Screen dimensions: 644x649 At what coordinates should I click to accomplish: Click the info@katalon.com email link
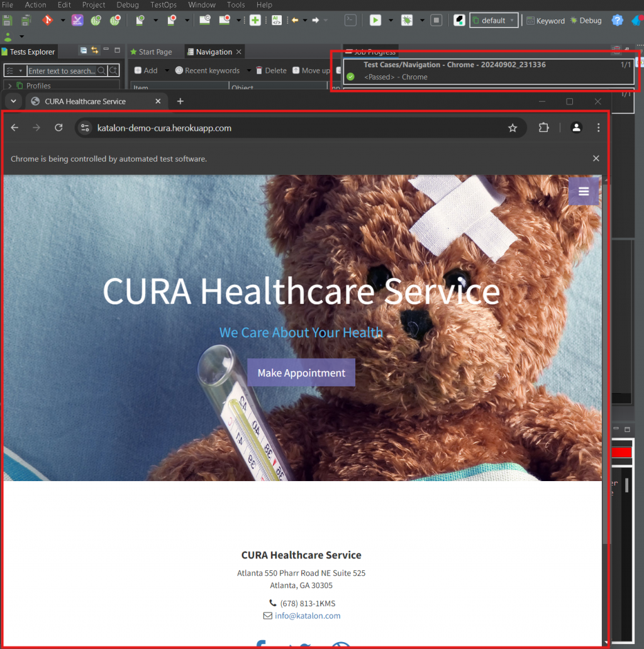pos(308,616)
